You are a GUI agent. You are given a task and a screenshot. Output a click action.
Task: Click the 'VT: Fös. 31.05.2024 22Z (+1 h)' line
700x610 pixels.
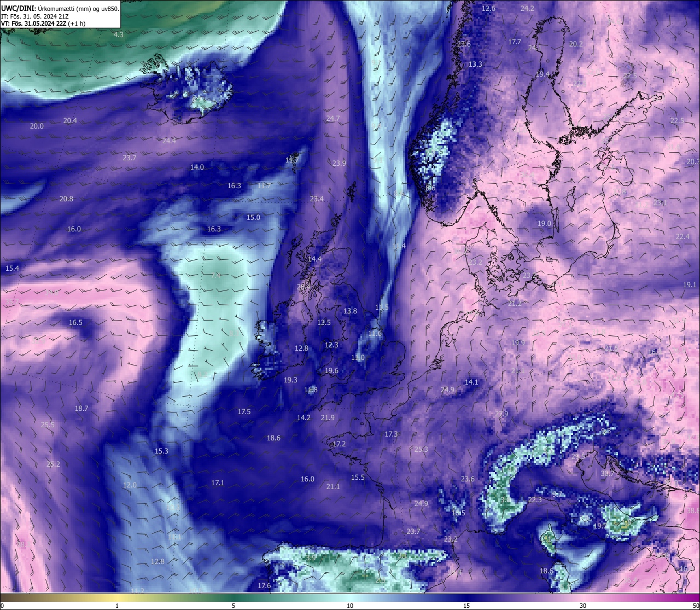43,24
